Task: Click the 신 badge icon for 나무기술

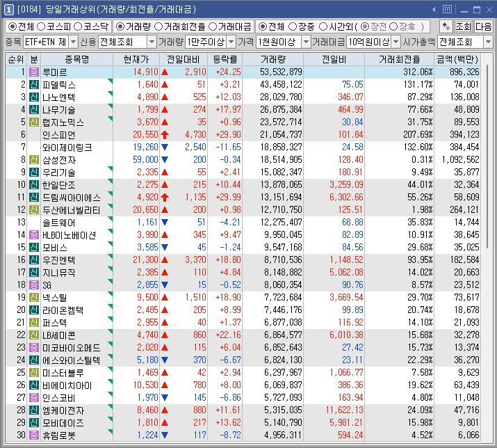Action: point(34,109)
